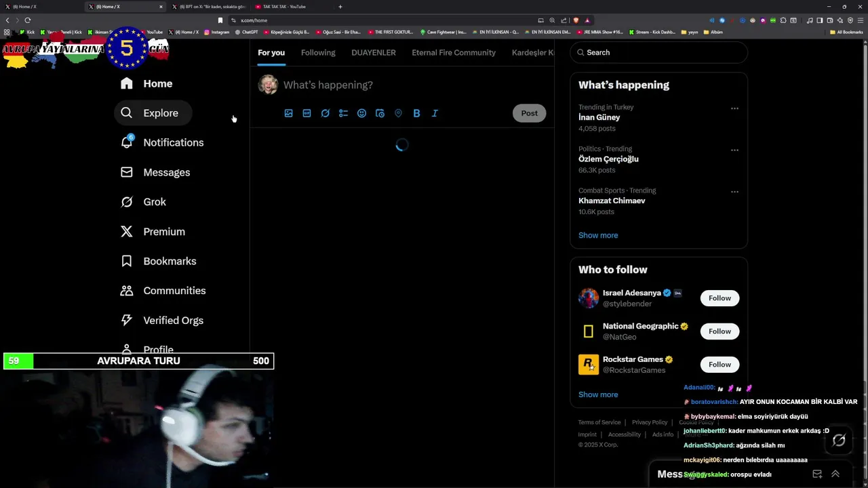
Task: View Bookmarks in sidebar
Action: 158,261
